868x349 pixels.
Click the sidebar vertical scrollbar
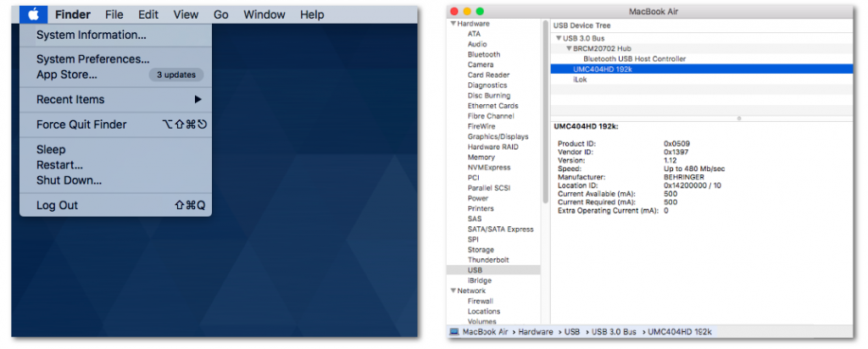point(546,111)
